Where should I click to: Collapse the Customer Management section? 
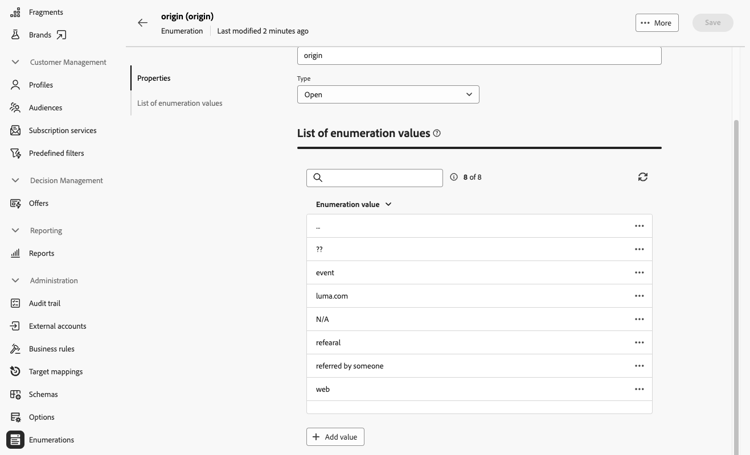pos(15,62)
